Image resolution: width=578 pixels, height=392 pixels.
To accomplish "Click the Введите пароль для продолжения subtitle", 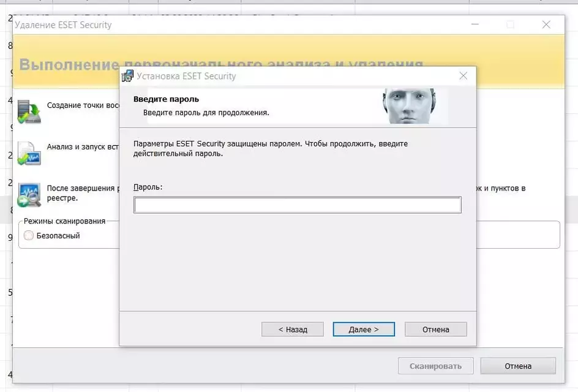I will (x=206, y=113).
